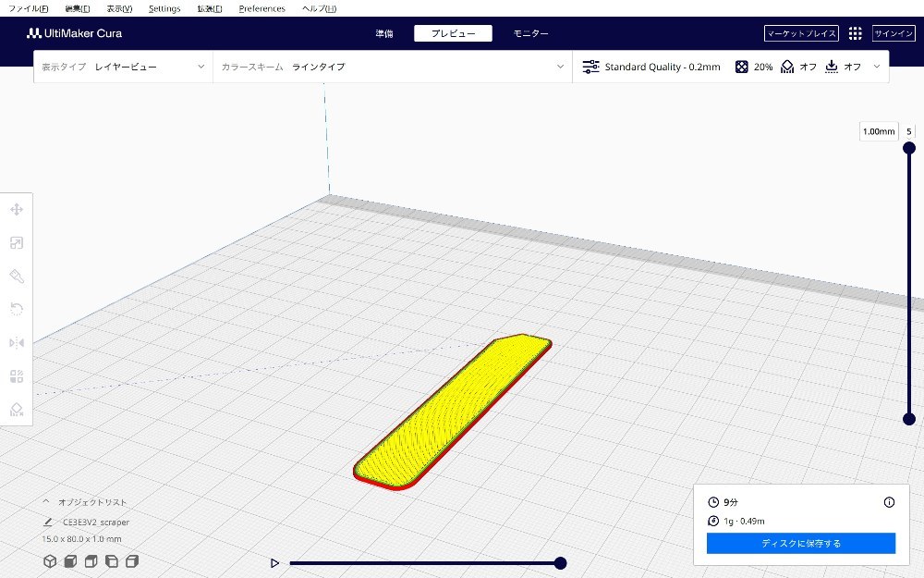The width and height of the screenshot is (924, 578).
Task: Select the Scale tool in left toolbar
Action: click(x=17, y=243)
